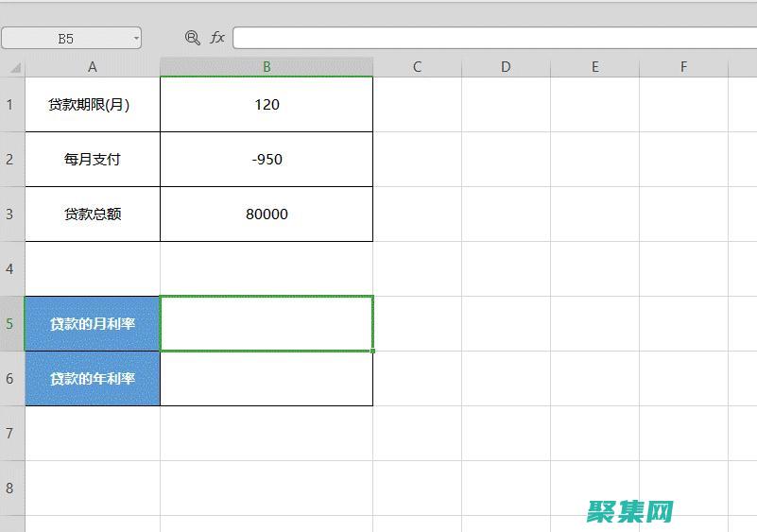Click the select-all corner triangle
The height and width of the screenshot is (532, 757).
click(14, 67)
